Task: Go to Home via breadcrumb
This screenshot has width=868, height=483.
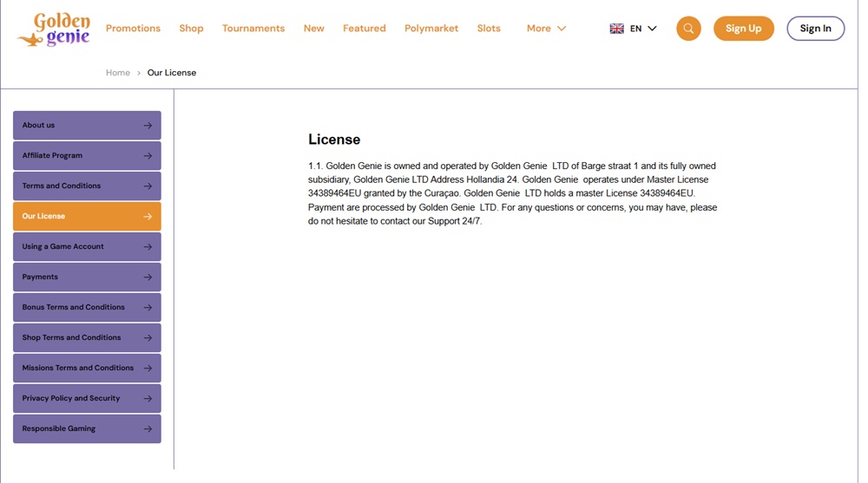Action: [x=118, y=73]
